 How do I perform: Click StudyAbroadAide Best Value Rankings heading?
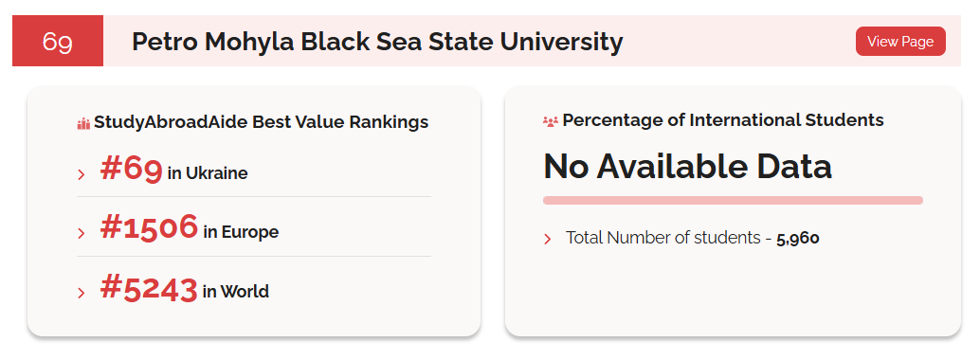[x=262, y=122]
